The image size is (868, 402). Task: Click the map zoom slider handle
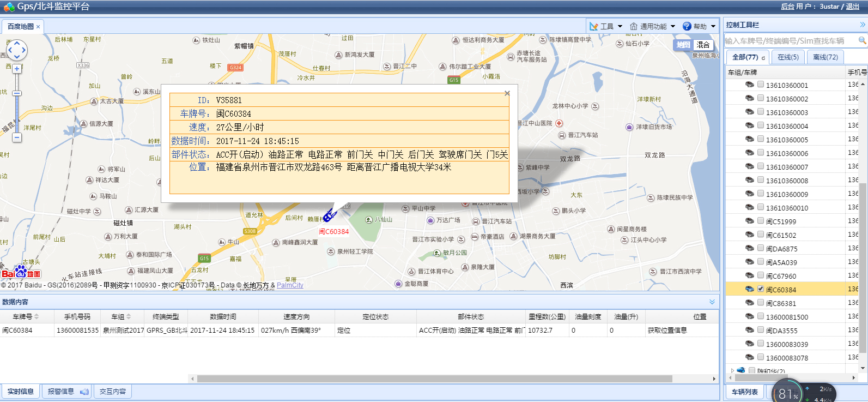click(17, 93)
